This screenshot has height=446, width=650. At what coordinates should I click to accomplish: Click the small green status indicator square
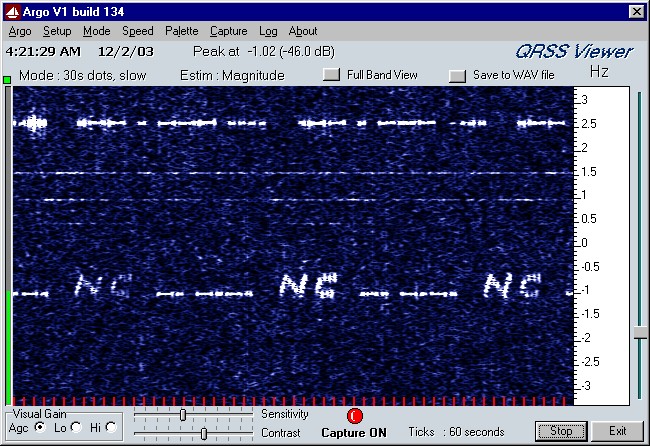tap(7, 80)
